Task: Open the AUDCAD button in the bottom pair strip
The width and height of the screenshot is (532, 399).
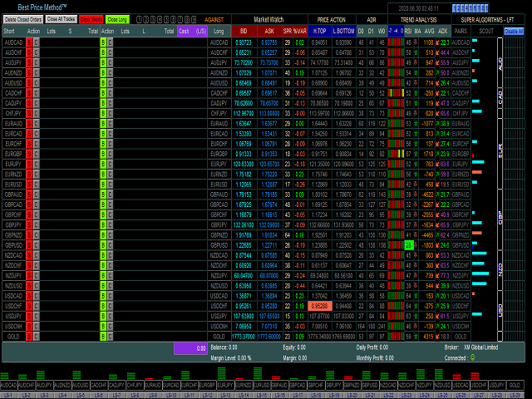Action: coord(9,385)
